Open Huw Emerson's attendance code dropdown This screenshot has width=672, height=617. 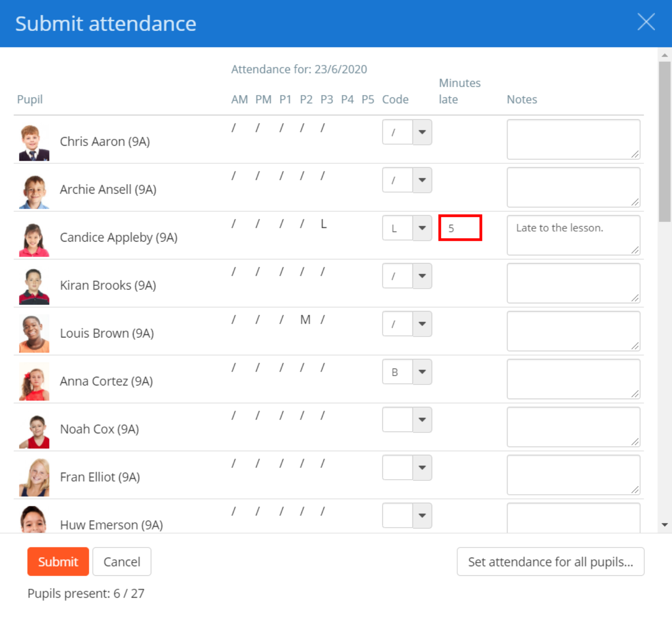[421, 516]
